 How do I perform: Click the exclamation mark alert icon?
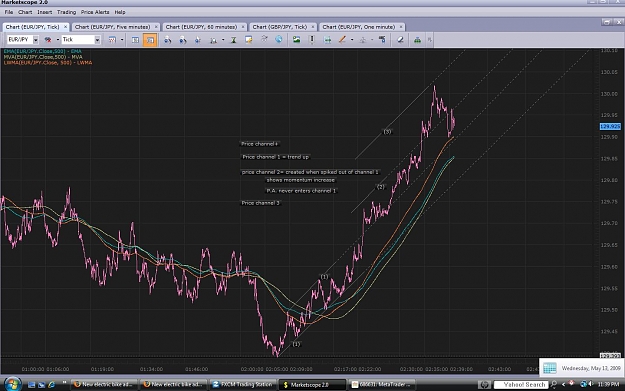[312, 39]
